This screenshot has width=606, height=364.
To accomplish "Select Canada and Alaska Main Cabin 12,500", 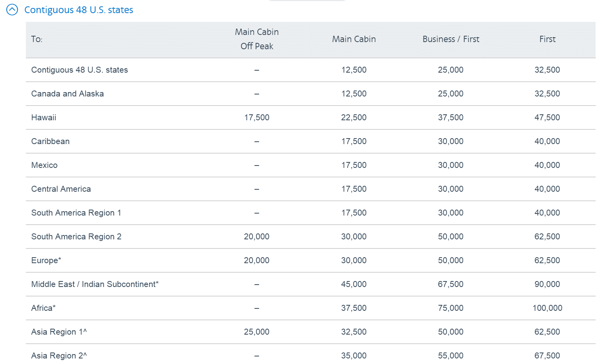I will click(354, 94).
